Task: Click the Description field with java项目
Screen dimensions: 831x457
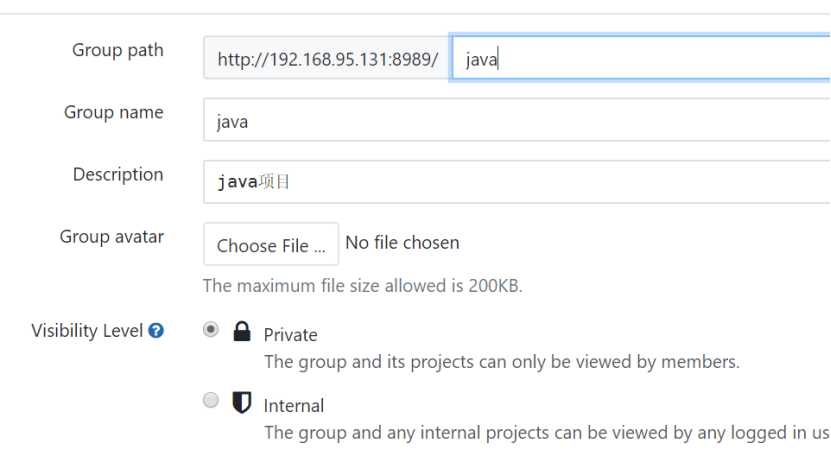Action: point(517,182)
